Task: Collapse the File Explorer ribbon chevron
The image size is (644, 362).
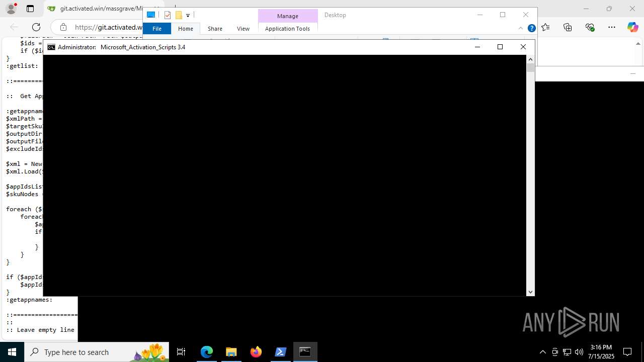Action: 521,29
